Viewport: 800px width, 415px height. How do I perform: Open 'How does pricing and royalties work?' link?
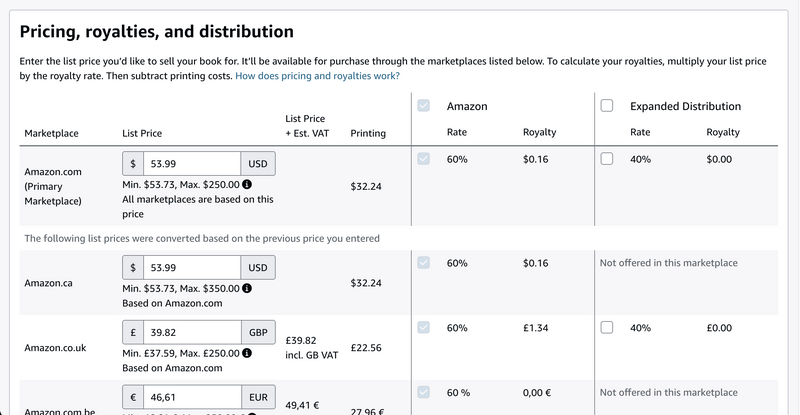point(317,76)
